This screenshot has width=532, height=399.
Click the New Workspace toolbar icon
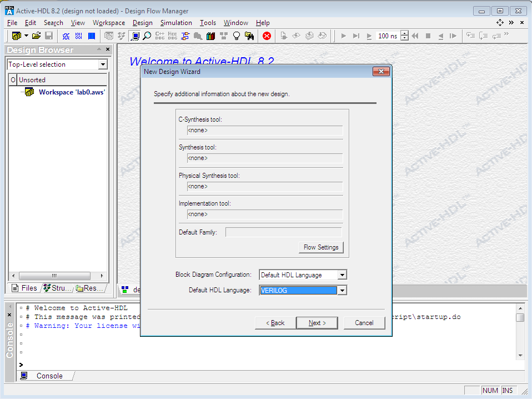[16, 36]
